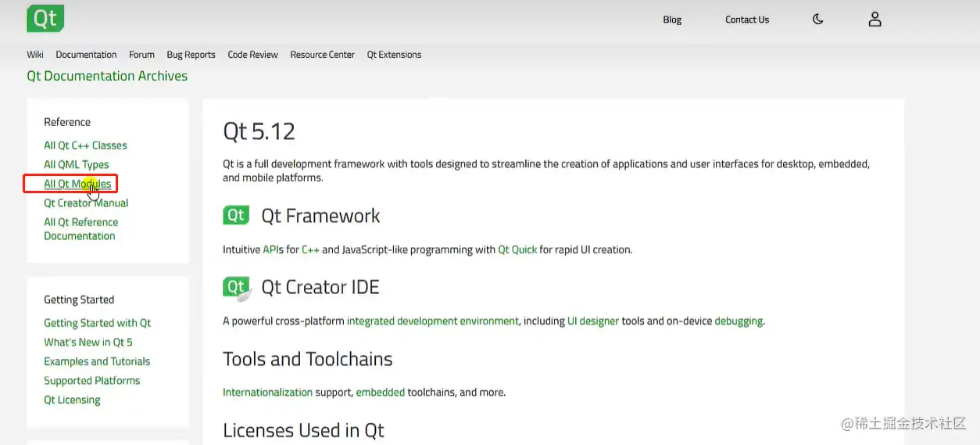This screenshot has height=445, width=980.
Task: Open the Blog link
Action: (672, 20)
